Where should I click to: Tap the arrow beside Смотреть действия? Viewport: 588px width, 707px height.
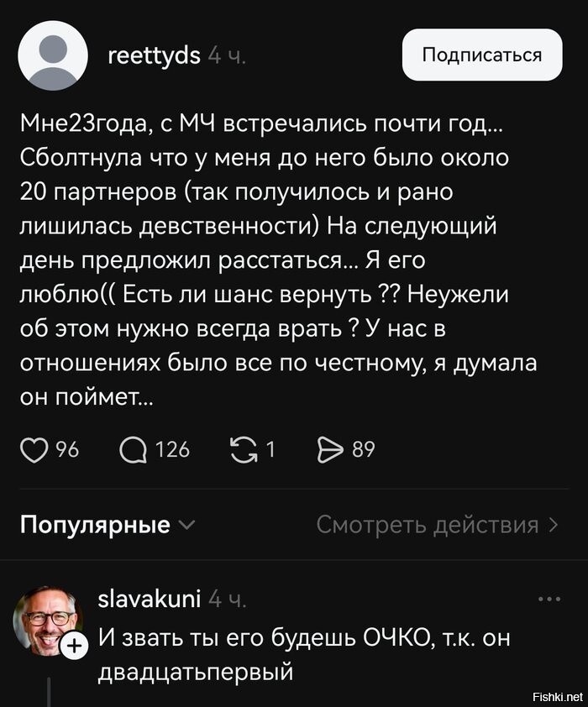[x=554, y=525]
